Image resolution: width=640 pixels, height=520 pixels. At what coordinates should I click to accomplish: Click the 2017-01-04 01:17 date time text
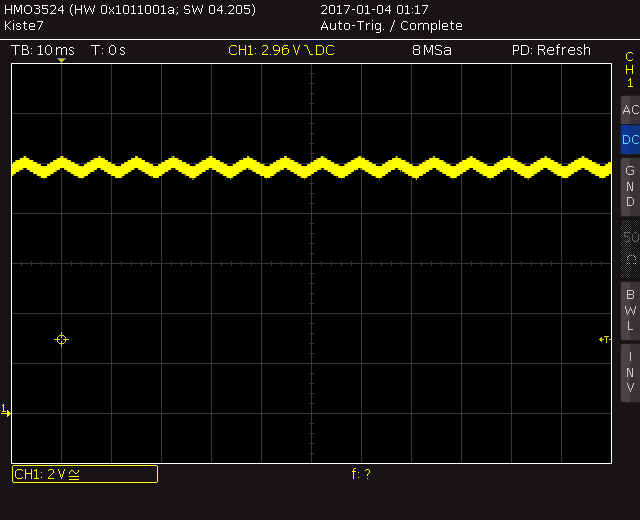(x=374, y=9)
